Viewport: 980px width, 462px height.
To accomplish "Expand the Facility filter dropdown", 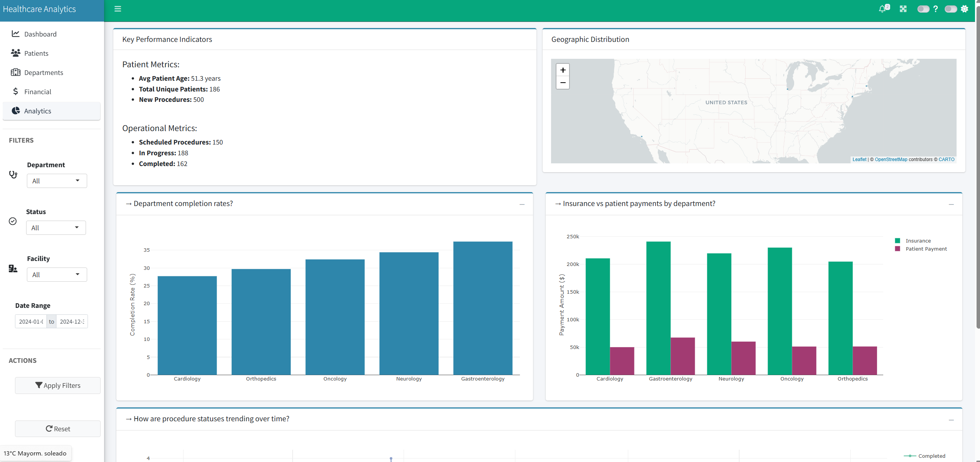I will pos(57,275).
